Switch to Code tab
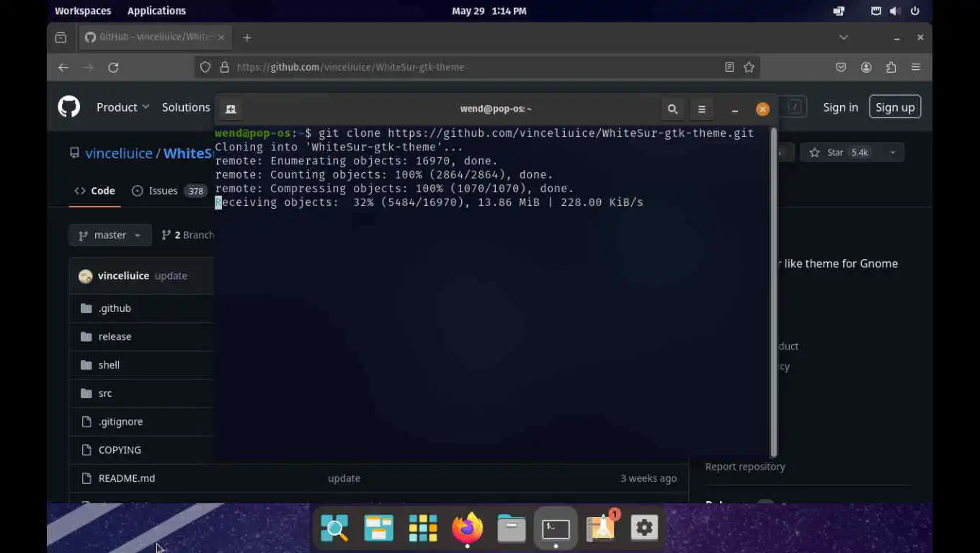980x553 pixels. click(94, 191)
